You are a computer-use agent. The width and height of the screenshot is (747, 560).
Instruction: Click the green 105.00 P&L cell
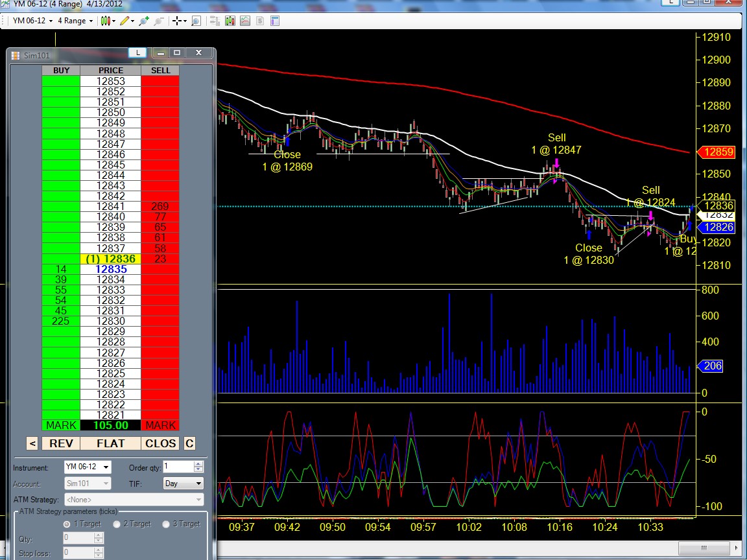[110, 425]
